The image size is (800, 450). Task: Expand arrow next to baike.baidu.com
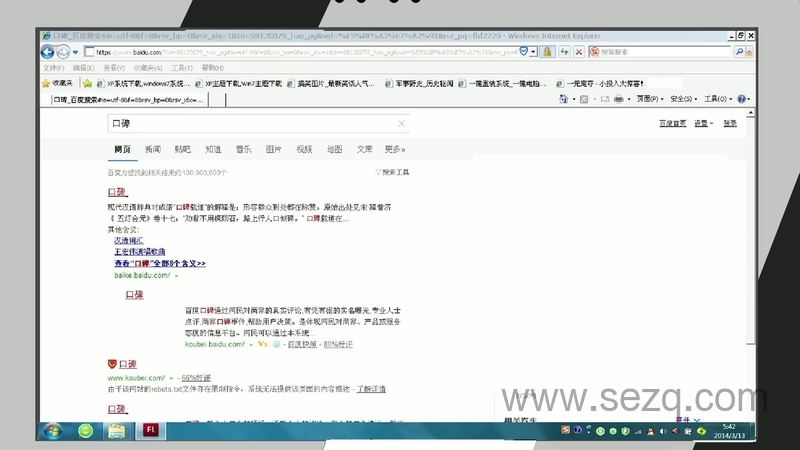pyautogui.click(x=177, y=276)
